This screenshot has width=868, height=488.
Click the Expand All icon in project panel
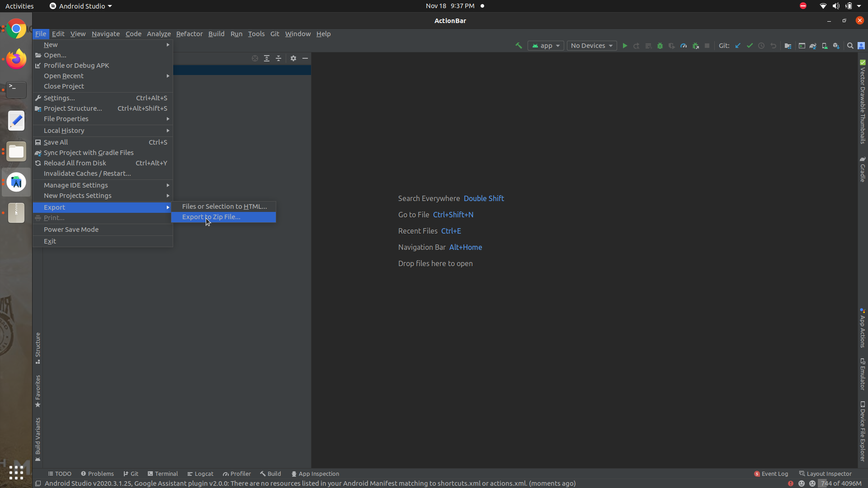point(267,58)
